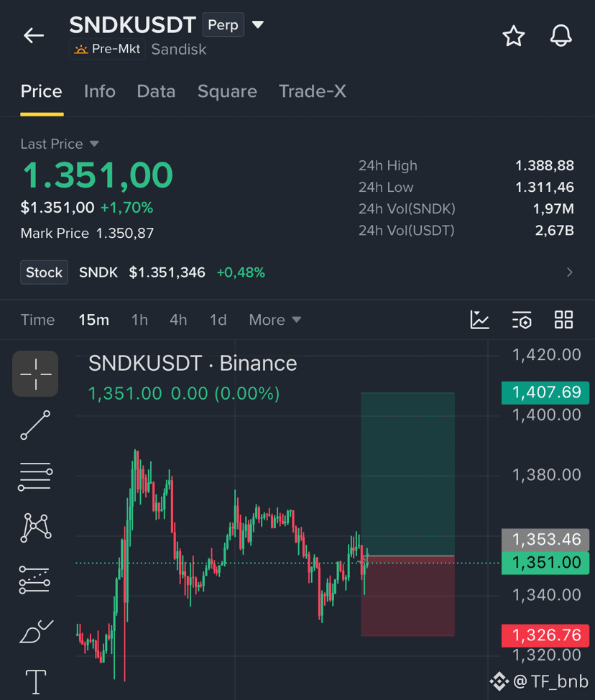Switch chart to 4h interval
Viewport: 595px width, 700px height.
pos(178,320)
